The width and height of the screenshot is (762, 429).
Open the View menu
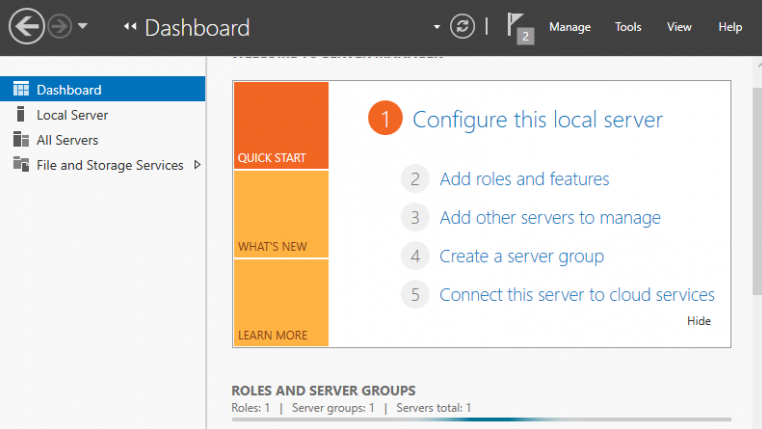pos(679,27)
